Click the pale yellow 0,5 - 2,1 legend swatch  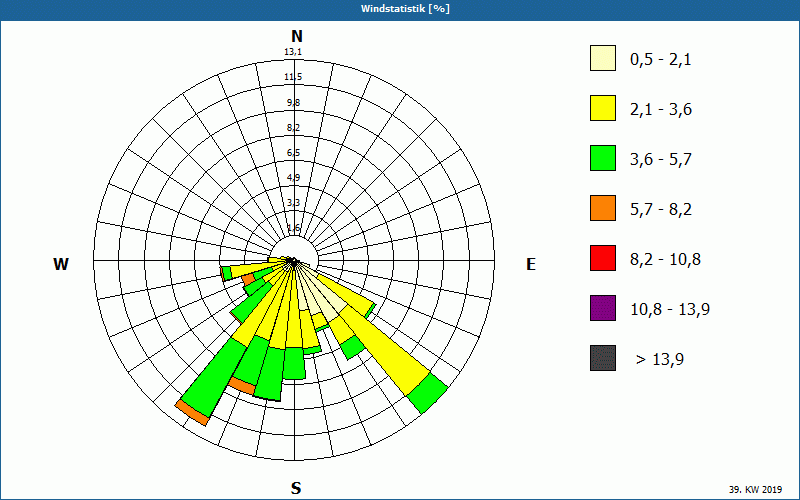coord(603,58)
